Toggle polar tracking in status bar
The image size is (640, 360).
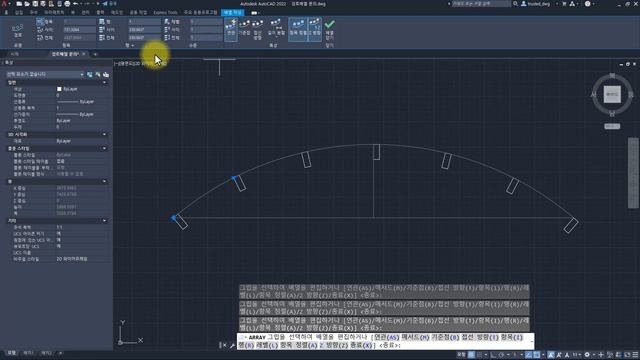pos(502,355)
